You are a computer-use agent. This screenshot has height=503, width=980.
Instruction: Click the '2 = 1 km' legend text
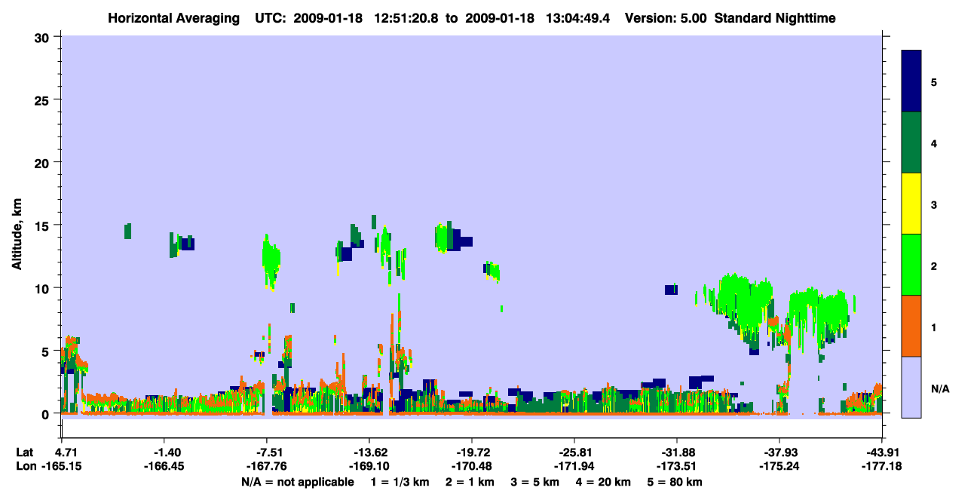[470, 482]
